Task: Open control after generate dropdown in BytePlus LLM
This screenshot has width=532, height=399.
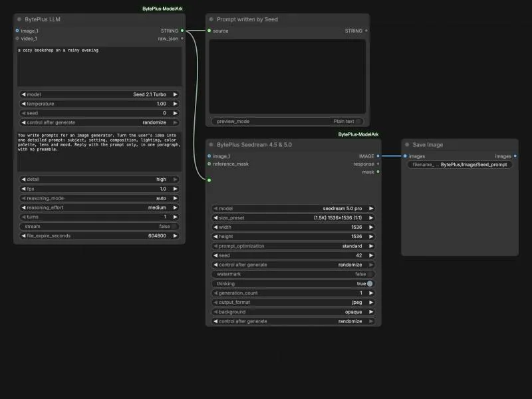Action: [99, 122]
